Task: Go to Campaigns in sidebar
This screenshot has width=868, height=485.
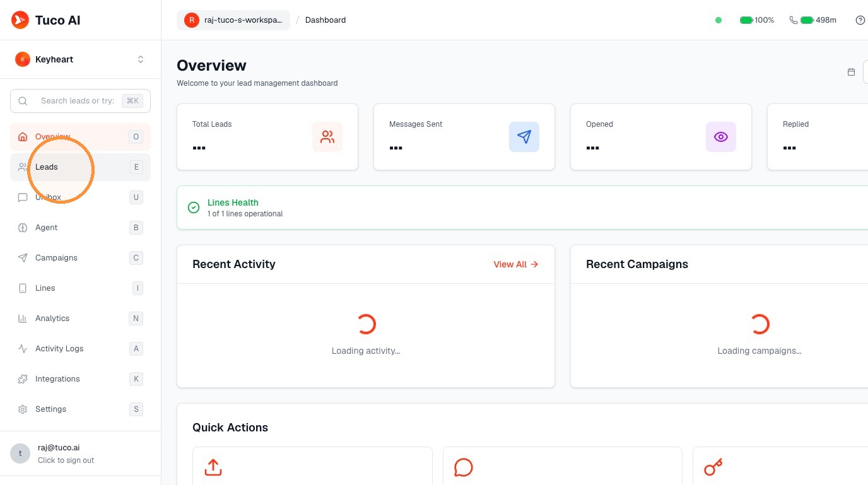Action: [81, 258]
